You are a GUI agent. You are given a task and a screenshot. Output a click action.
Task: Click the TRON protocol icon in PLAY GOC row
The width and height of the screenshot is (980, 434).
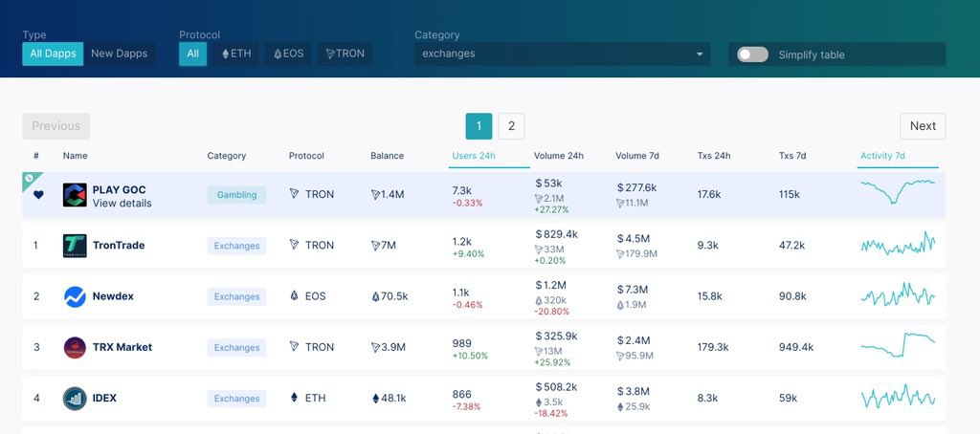295,194
